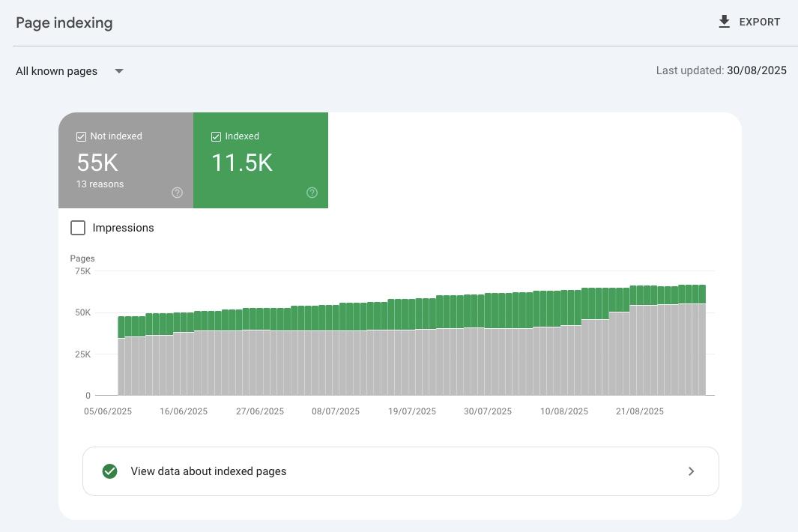
Task: Expand the View data about indexed pages row
Action: 400,471
